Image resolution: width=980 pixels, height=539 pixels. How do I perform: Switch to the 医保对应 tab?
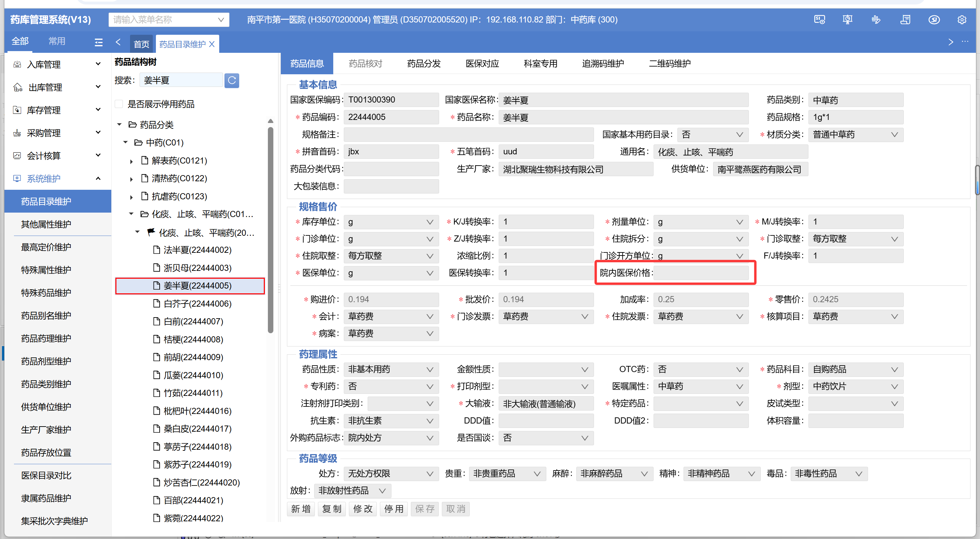[482, 64]
